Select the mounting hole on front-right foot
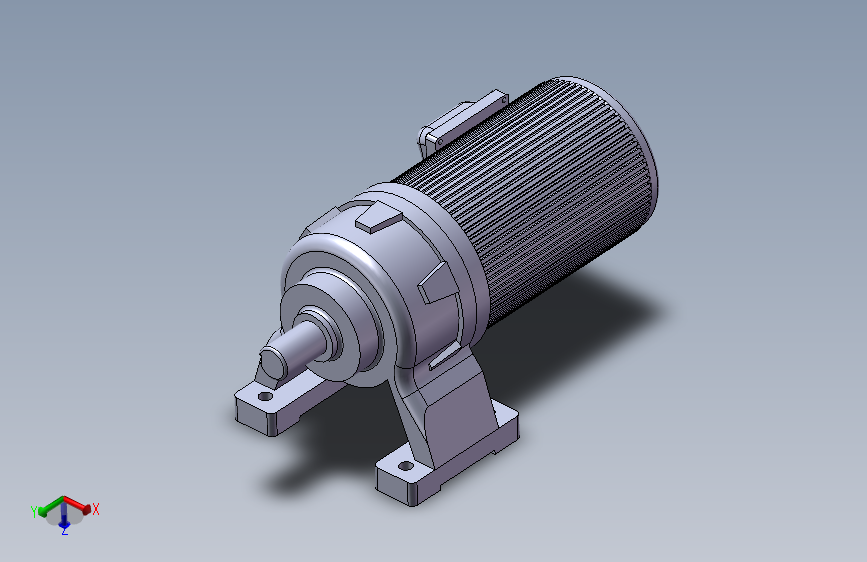The image size is (867, 562). (x=406, y=466)
